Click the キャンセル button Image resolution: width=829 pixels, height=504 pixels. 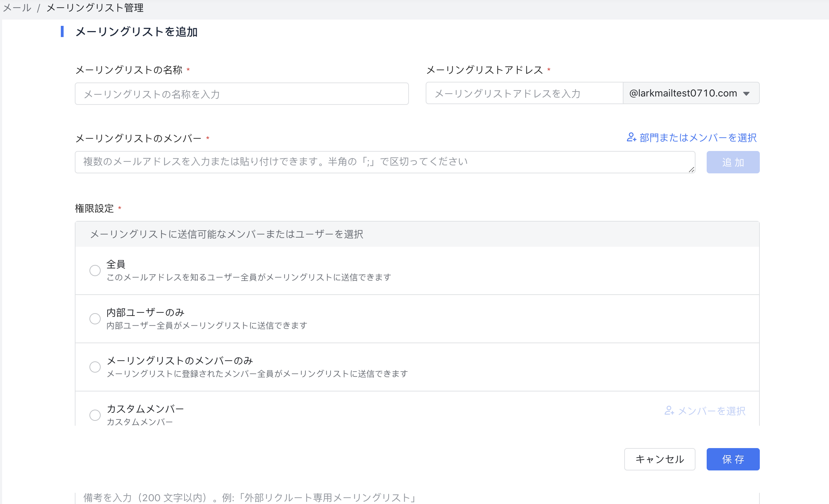pyautogui.click(x=660, y=459)
